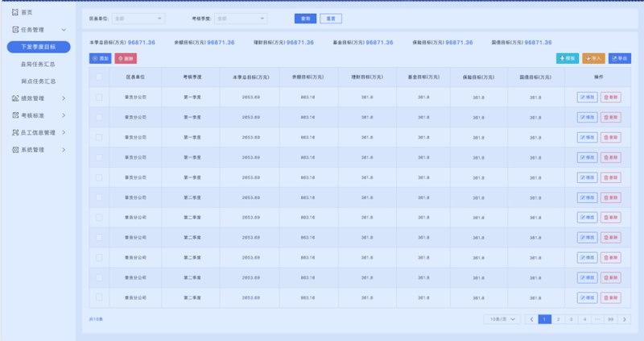
Task: Go to 首页 via its house icon
Action: (15, 12)
